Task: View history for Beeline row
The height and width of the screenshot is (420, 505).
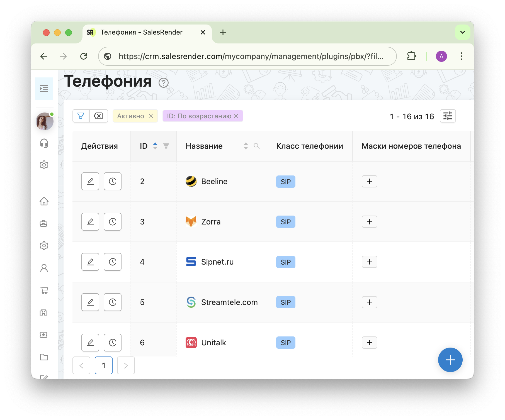Action: coord(113,181)
